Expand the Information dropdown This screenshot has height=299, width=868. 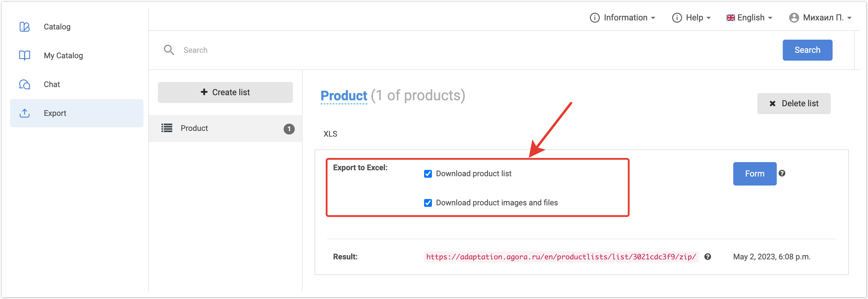tap(622, 17)
